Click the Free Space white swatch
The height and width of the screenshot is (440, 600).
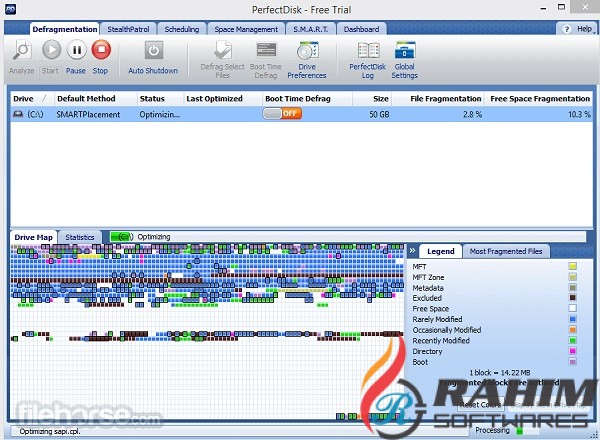pos(572,308)
